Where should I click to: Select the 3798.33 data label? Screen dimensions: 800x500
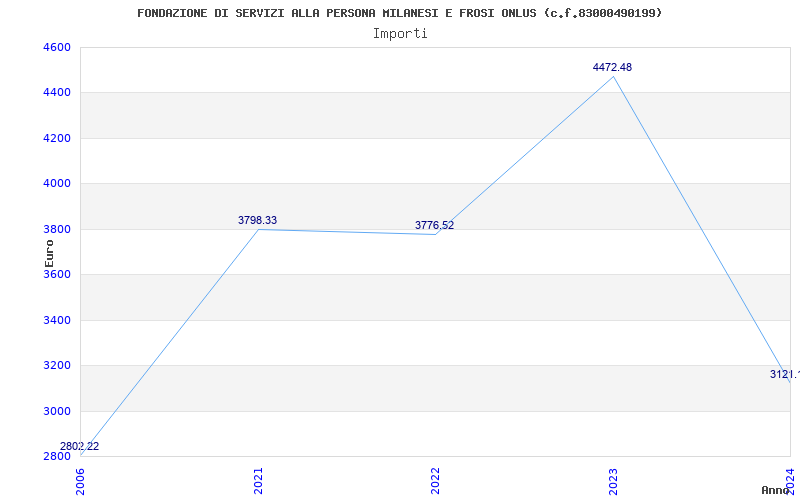pos(258,220)
